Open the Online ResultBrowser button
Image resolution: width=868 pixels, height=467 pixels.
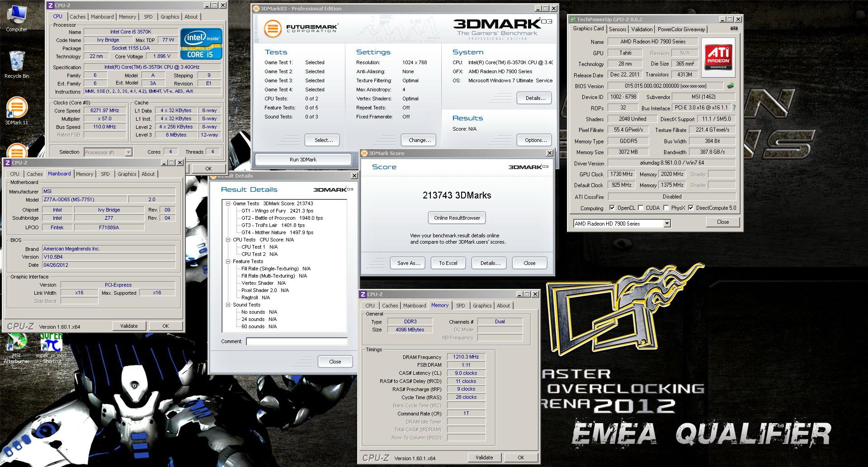(x=457, y=218)
